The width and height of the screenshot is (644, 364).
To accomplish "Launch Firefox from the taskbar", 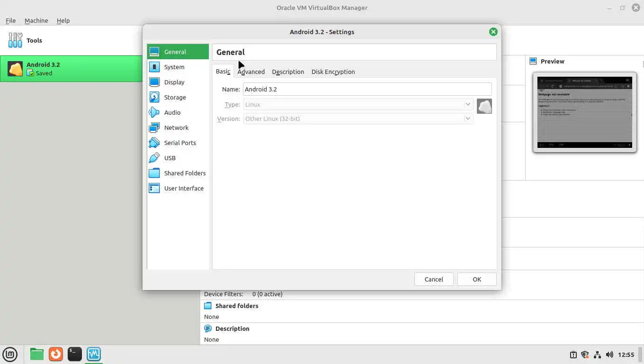I will click(56, 354).
